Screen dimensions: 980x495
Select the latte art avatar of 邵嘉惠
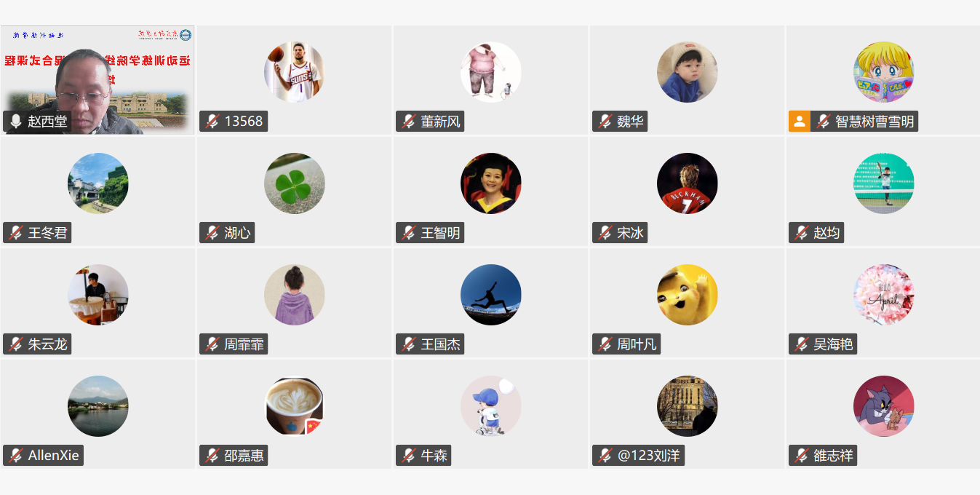pyautogui.click(x=294, y=406)
